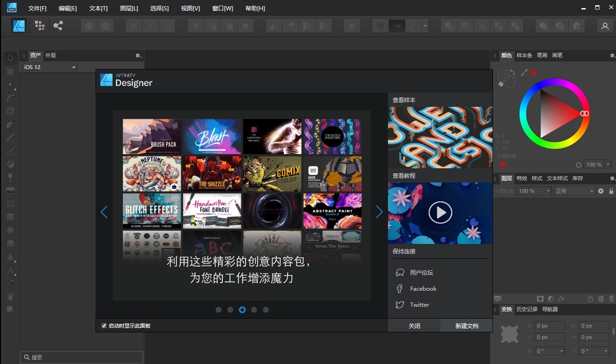Open the iOS 12 assets dropdown
The image size is (616, 364).
(x=49, y=67)
